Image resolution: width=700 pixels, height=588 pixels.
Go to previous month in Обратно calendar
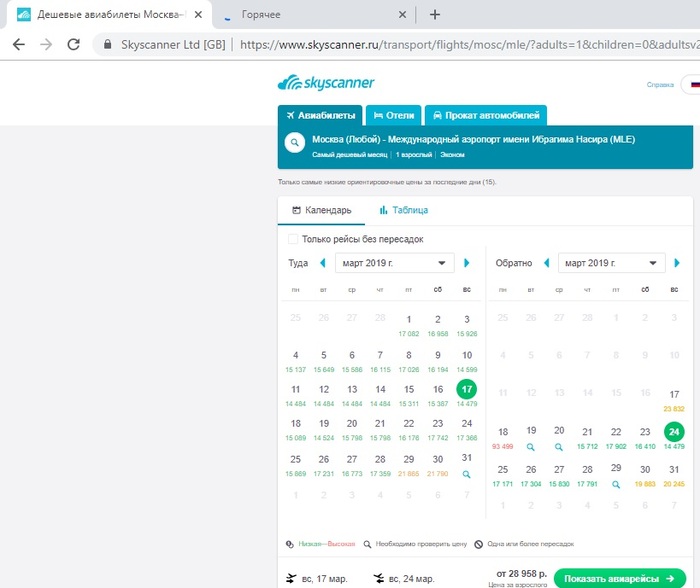click(x=546, y=263)
